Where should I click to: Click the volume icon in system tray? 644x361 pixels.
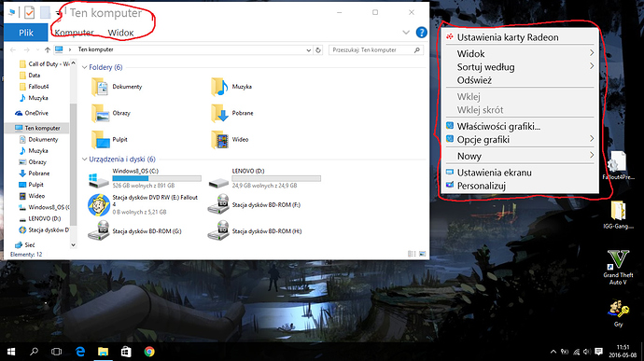pos(587,352)
